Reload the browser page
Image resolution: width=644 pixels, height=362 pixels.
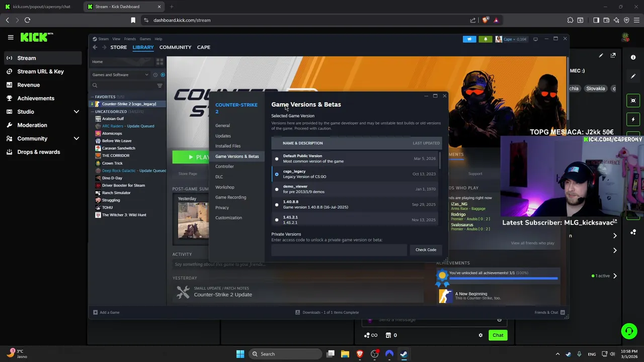tap(27, 20)
